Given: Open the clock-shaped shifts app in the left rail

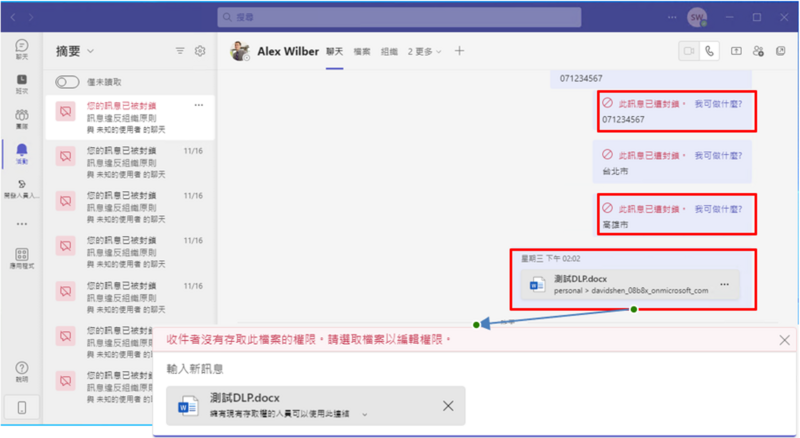Looking at the screenshot, I should tap(21, 84).
